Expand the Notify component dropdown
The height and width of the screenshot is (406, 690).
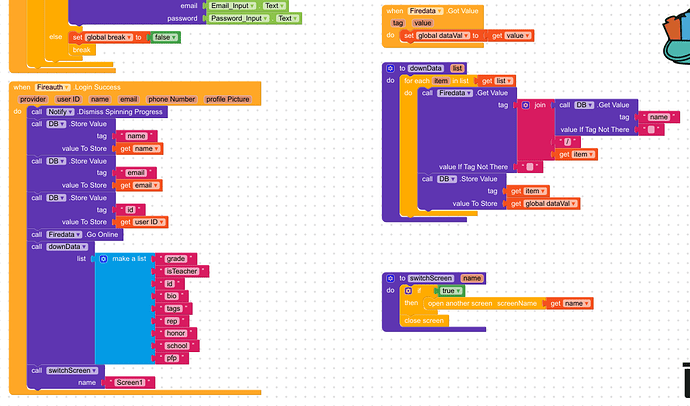[60, 112]
